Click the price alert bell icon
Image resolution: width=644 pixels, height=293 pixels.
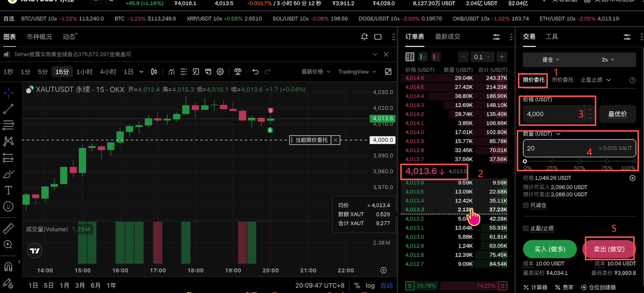(364, 37)
